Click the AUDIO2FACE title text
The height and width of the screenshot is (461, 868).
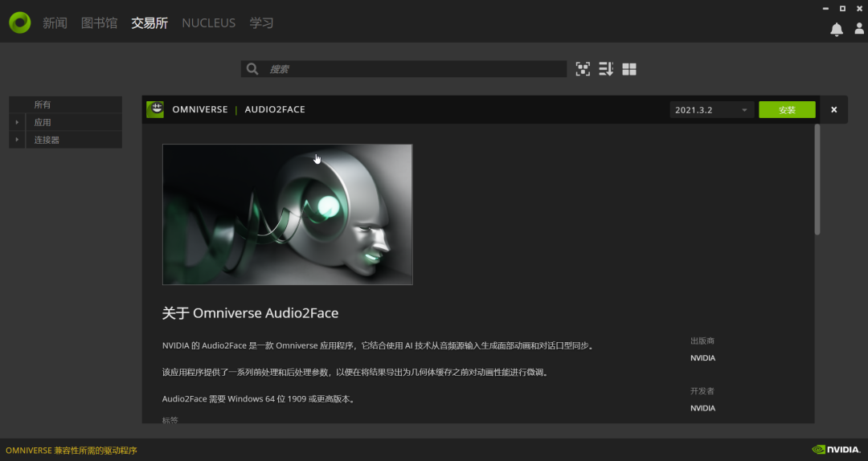tap(275, 109)
